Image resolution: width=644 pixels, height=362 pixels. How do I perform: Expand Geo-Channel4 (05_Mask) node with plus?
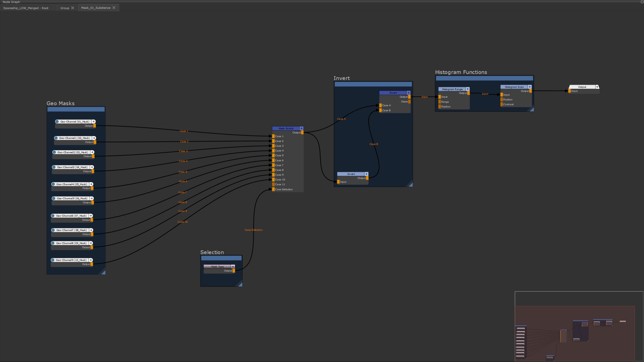91,184
